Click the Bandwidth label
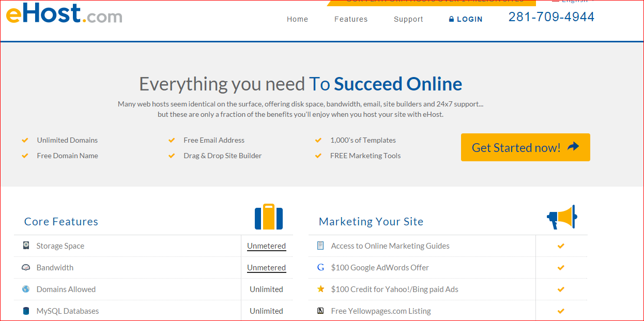This screenshot has width=644, height=321. 55,268
